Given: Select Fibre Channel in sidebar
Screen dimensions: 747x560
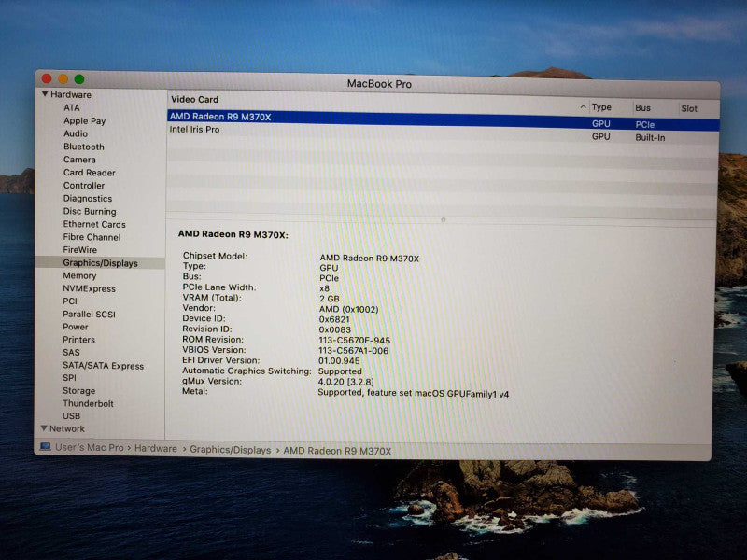Looking at the screenshot, I should pyautogui.click(x=92, y=237).
